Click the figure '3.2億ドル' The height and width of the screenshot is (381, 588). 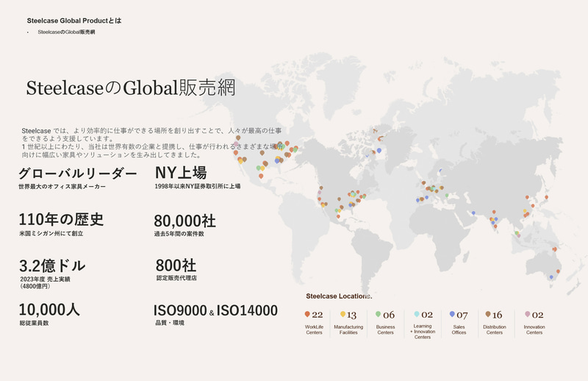[52, 266]
